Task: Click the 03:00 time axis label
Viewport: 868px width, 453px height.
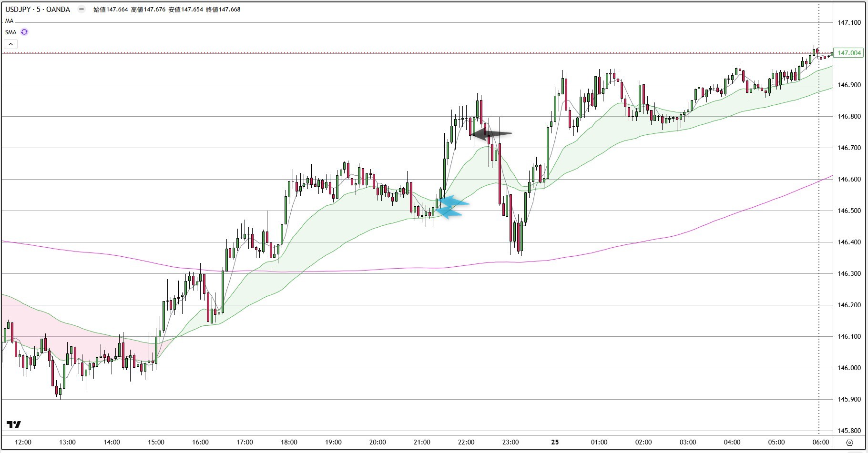Action: pyautogui.click(x=688, y=442)
